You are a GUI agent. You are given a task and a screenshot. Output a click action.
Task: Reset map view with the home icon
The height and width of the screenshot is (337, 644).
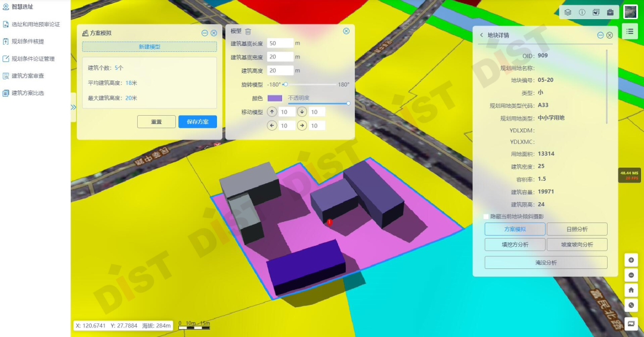[x=631, y=289]
